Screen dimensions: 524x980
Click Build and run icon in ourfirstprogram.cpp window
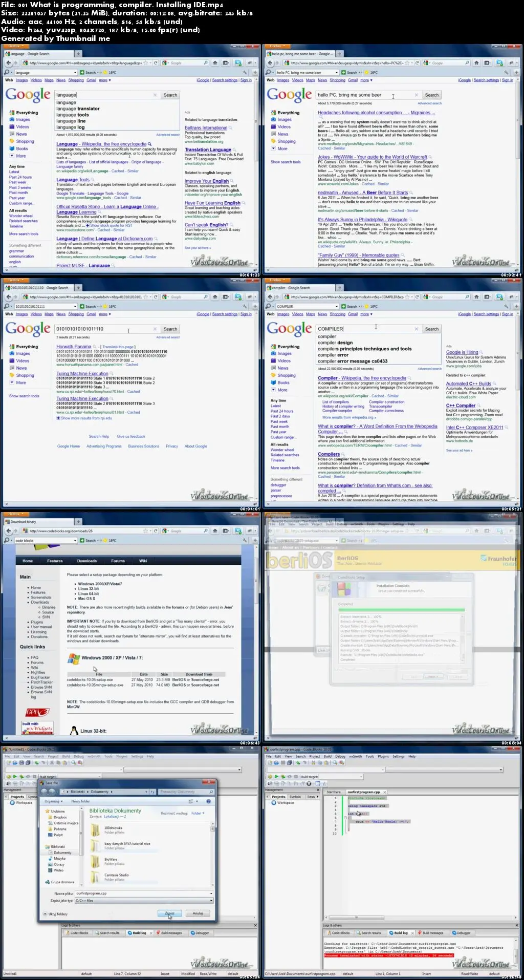[x=282, y=777]
